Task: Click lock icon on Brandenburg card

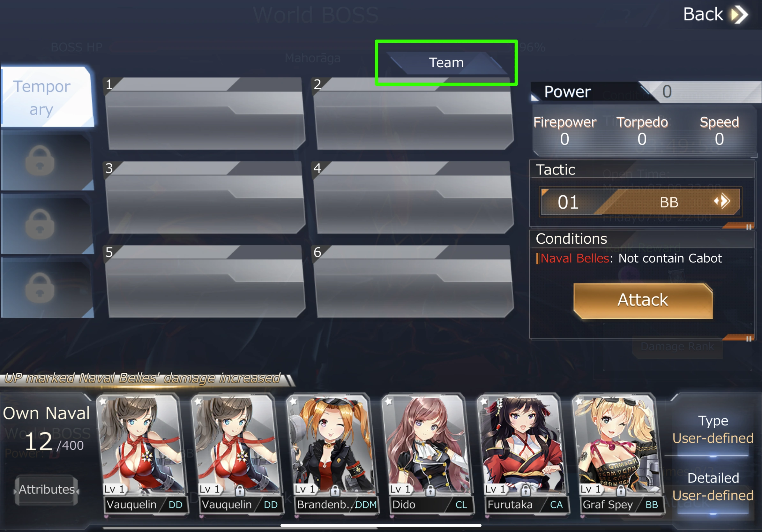Action: tap(335, 490)
